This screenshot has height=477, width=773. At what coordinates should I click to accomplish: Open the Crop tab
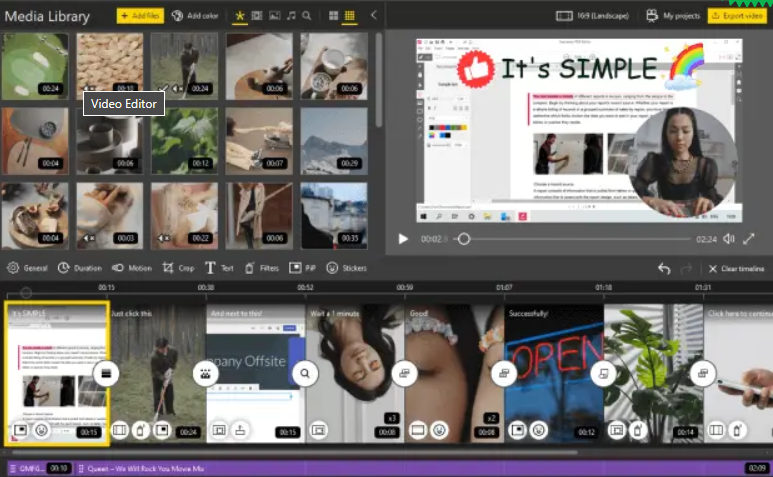[178, 268]
